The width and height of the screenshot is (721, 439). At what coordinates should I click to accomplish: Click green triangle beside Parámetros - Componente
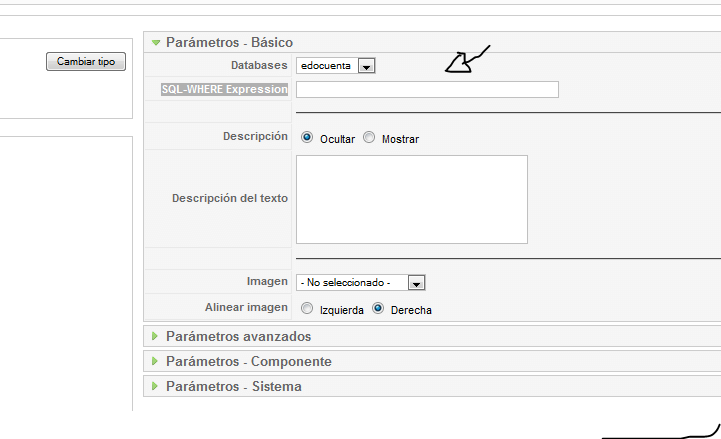(x=155, y=361)
